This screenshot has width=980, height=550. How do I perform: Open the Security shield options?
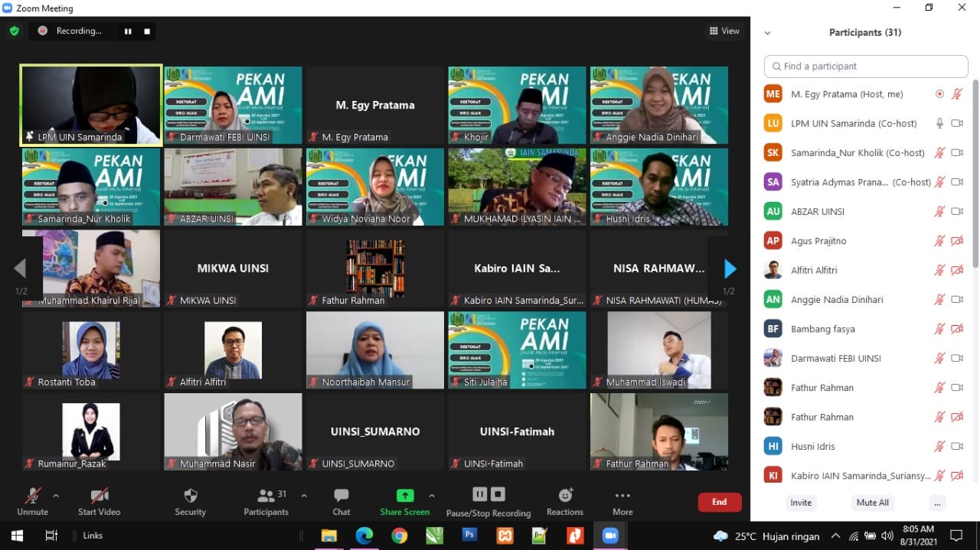click(x=190, y=501)
